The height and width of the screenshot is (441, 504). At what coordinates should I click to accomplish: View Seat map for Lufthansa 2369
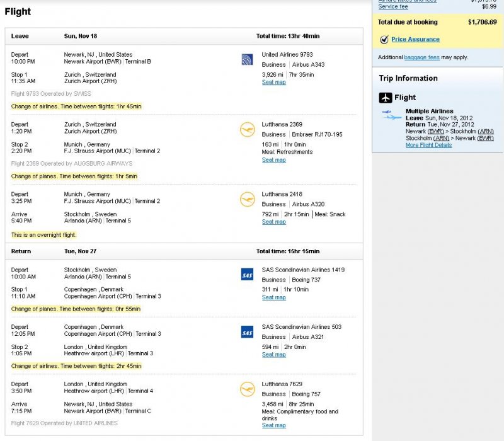(273, 160)
